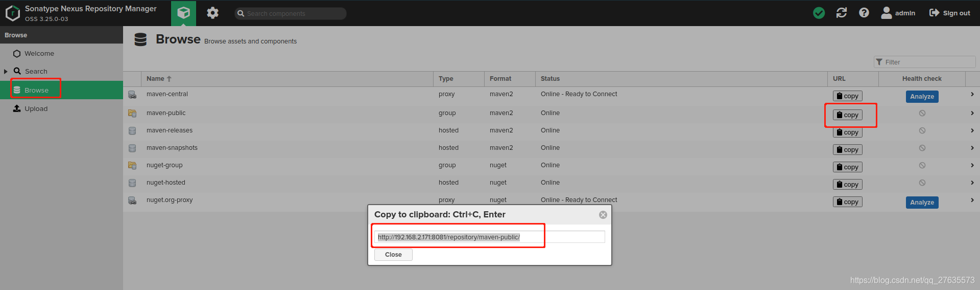Sort by the Type column header
Screen dimensions: 980x290
[459, 79]
